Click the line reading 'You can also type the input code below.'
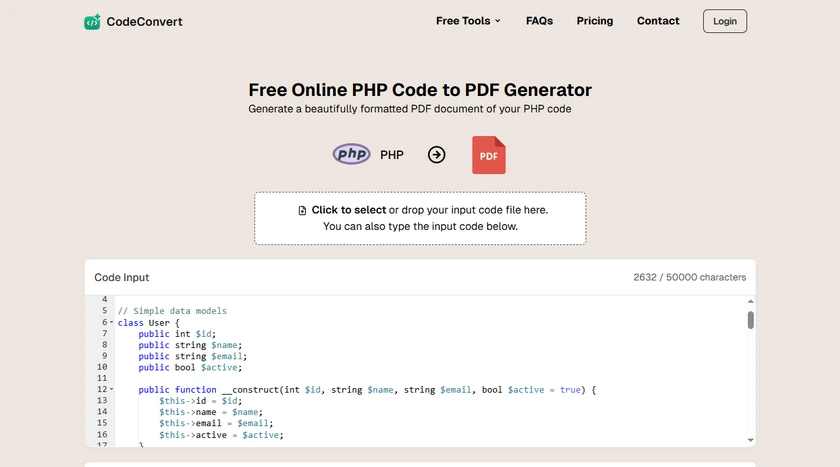 pyautogui.click(x=421, y=226)
